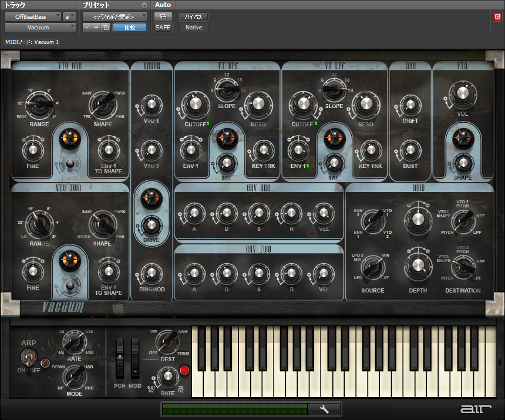The height and width of the screenshot is (420, 505).
Task: Click the MOD DEPTH knob above DEPTH label
Action: (x=418, y=266)
